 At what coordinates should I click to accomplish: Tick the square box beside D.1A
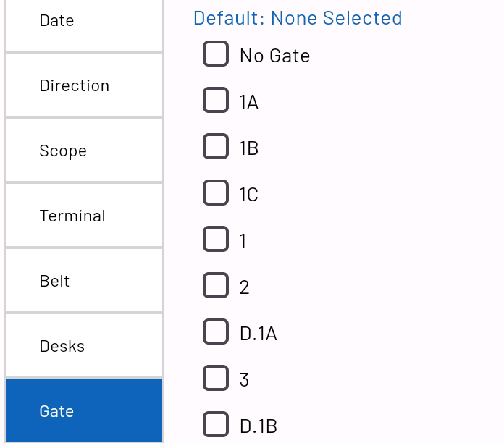216,332
